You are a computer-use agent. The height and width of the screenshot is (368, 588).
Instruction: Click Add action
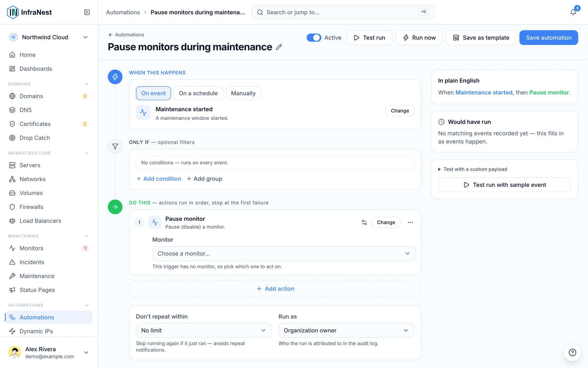point(275,289)
